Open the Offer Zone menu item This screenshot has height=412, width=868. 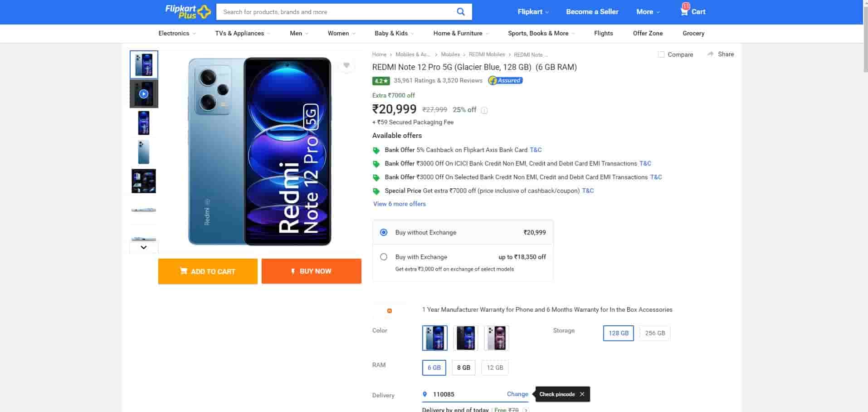coord(648,33)
